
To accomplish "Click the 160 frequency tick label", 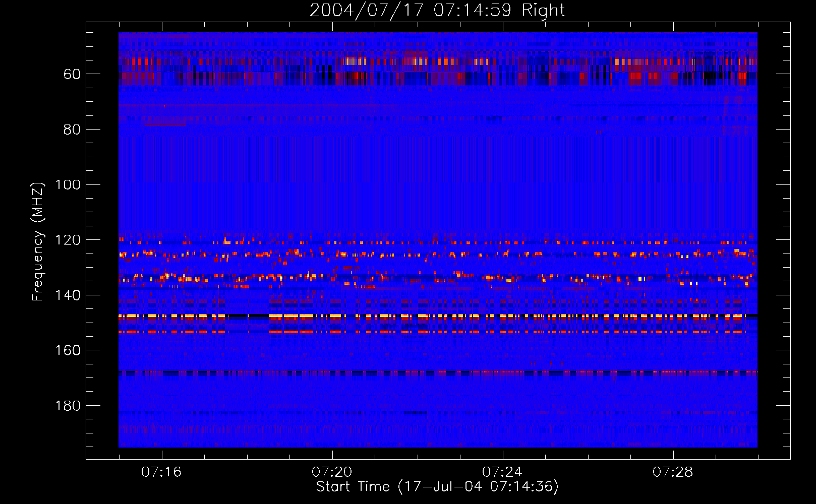I will pos(68,351).
